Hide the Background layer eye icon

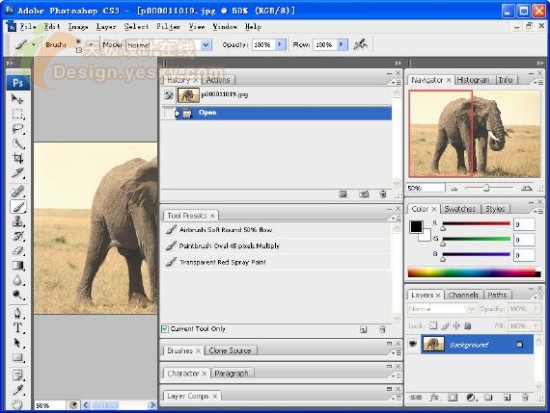click(x=413, y=344)
